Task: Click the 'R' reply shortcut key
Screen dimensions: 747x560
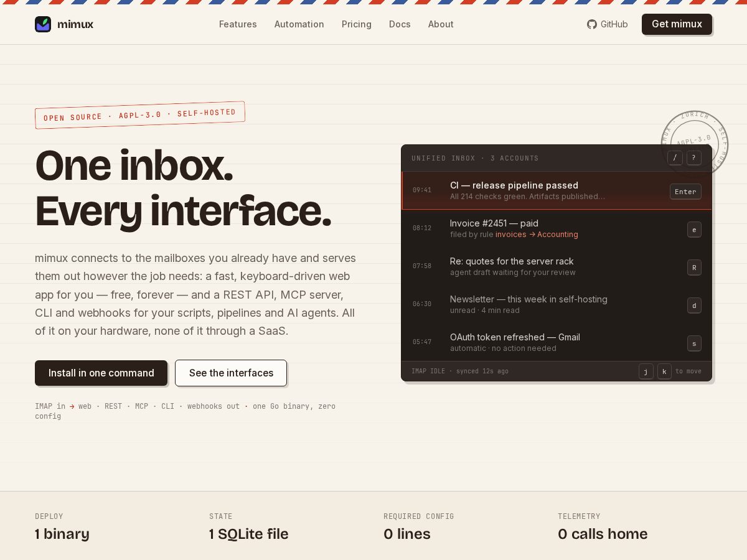Action: point(694,268)
